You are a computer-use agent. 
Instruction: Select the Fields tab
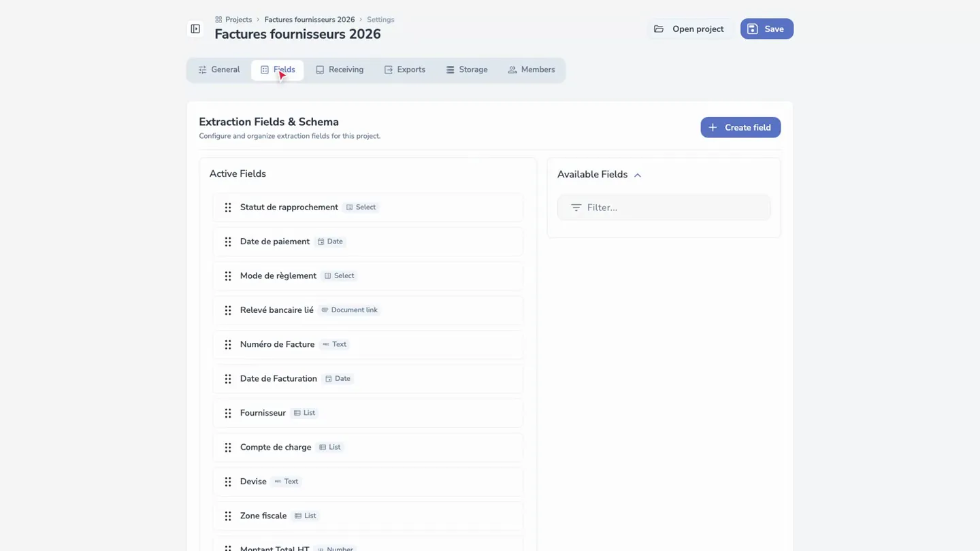pyautogui.click(x=278, y=69)
